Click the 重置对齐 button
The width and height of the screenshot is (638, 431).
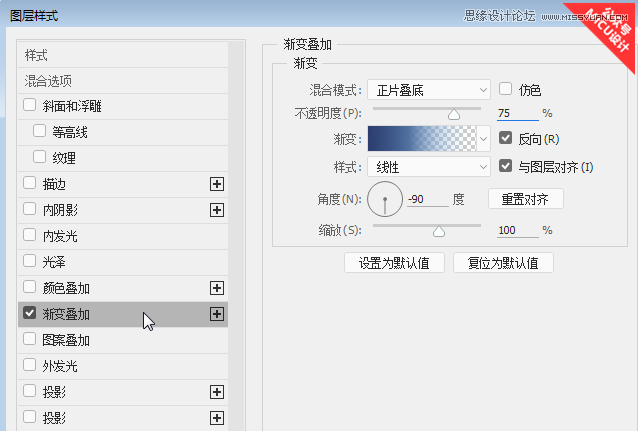pos(525,199)
